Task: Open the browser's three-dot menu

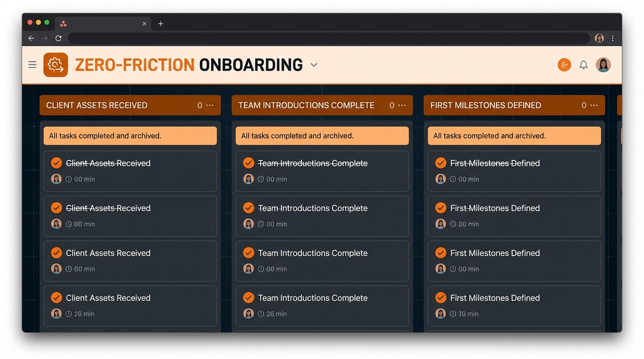Action: click(613, 38)
